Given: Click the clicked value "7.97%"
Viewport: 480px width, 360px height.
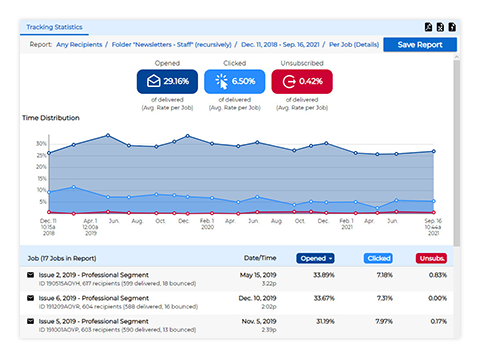Looking at the screenshot, I should point(384,321).
